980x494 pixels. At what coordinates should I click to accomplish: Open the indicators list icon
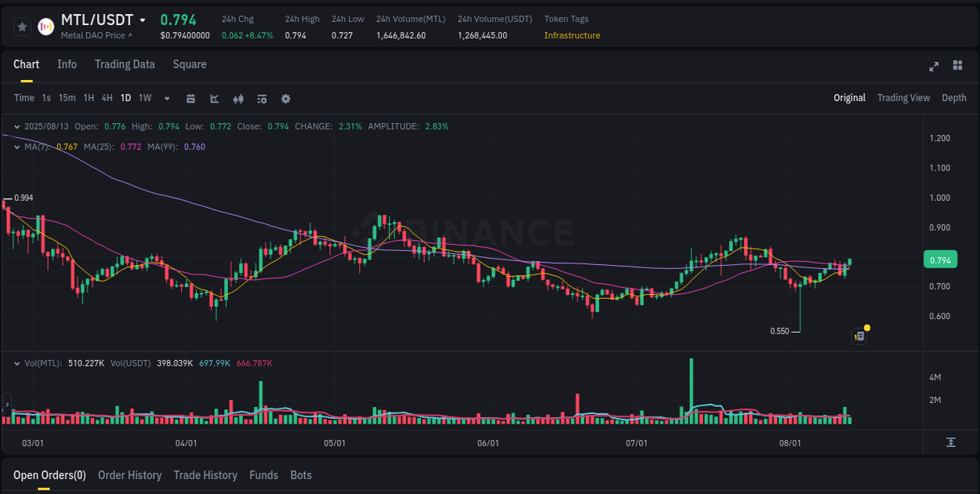261,99
